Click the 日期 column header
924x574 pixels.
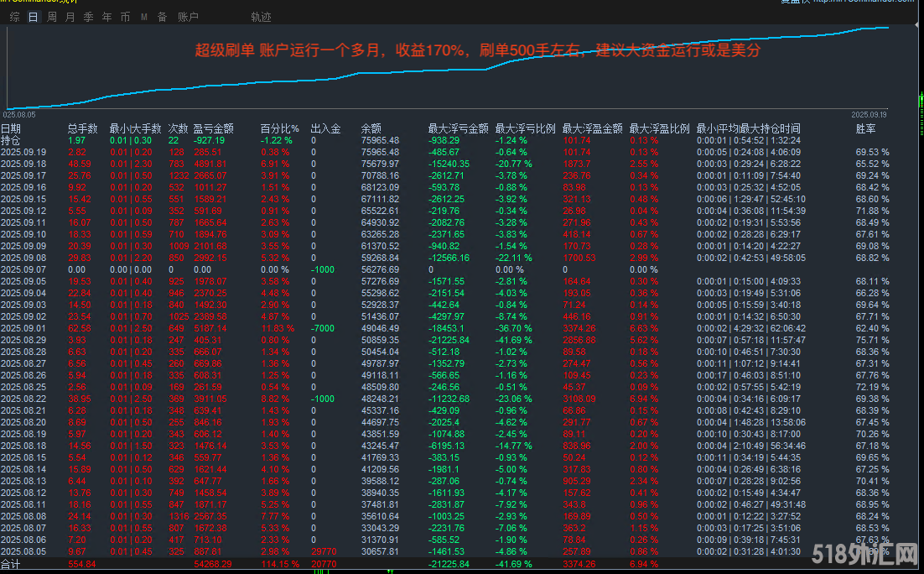click(11, 128)
